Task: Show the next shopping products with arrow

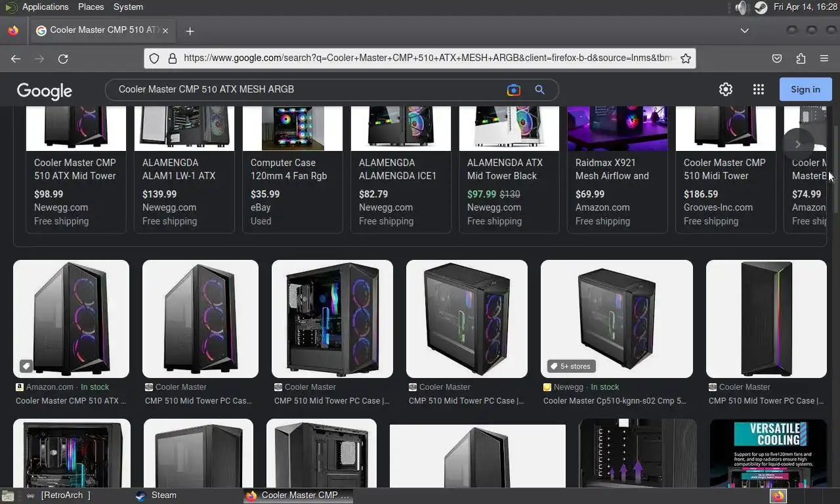Action: (798, 144)
